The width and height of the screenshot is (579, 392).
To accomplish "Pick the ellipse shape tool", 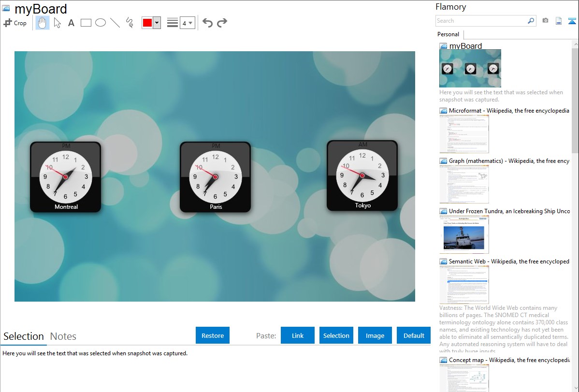I will pos(101,23).
